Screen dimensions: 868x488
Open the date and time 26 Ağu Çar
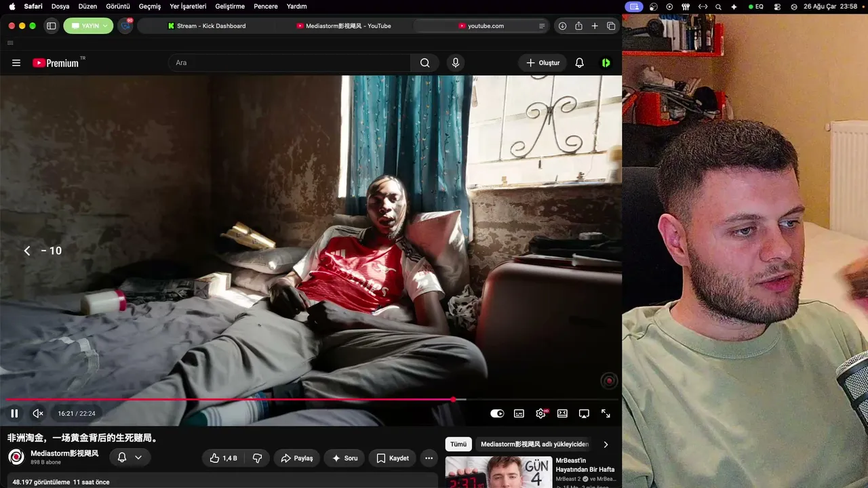[831, 6]
